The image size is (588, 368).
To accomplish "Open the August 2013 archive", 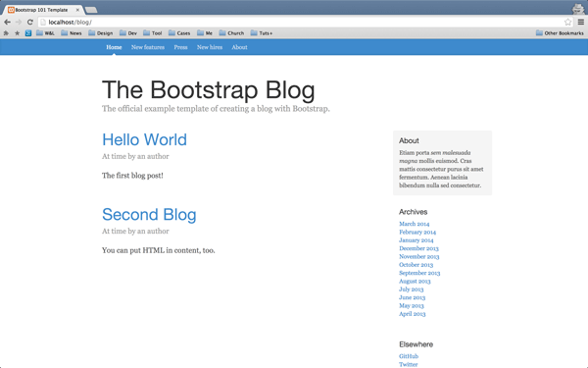I will coord(415,282).
